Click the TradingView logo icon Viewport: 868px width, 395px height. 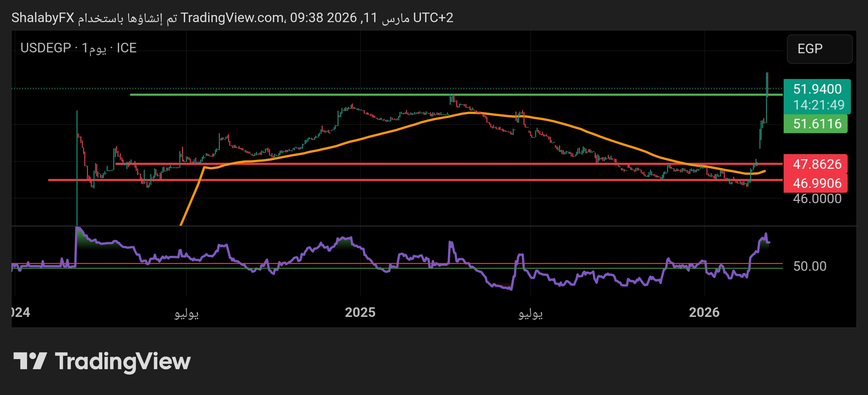pyautogui.click(x=30, y=361)
